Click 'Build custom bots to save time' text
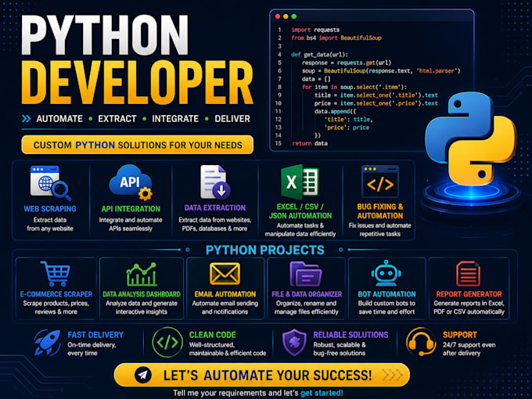This screenshot has height=399, width=532. coord(386,307)
